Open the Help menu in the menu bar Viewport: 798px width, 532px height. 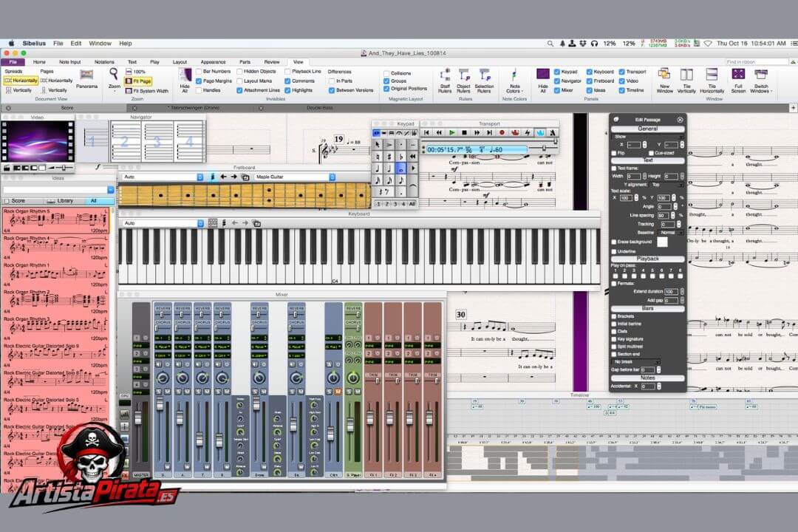pyautogui.click(x=125, y=44)
